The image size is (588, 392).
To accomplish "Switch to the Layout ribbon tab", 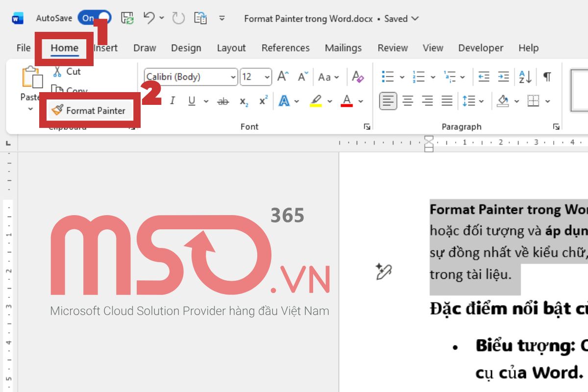I will pyautogui.click(x=231, y=48).
